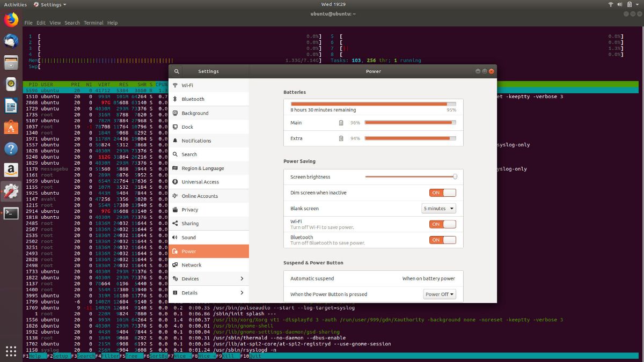Select Network in the Settings sidebar

[192, 265]
